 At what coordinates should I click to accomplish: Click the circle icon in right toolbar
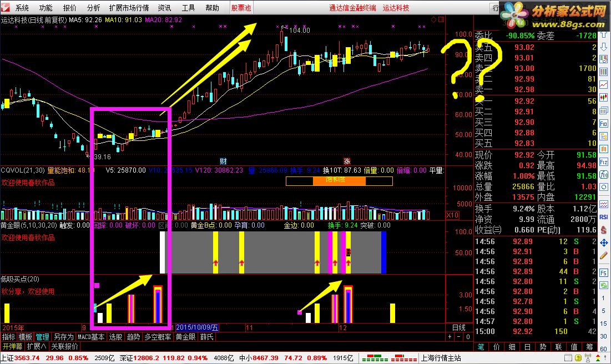[604, 187]
